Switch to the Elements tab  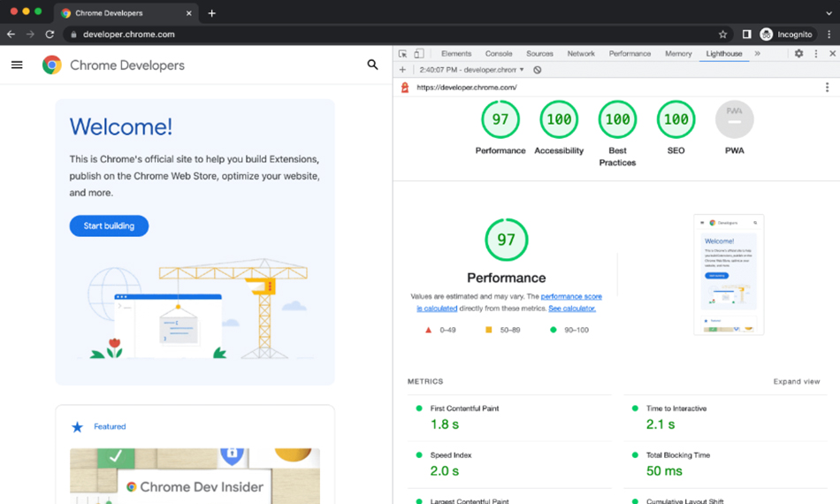pos(456,54)
